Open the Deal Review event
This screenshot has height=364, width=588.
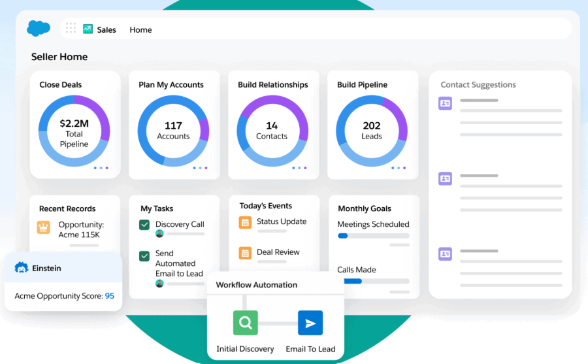(278, 252)
